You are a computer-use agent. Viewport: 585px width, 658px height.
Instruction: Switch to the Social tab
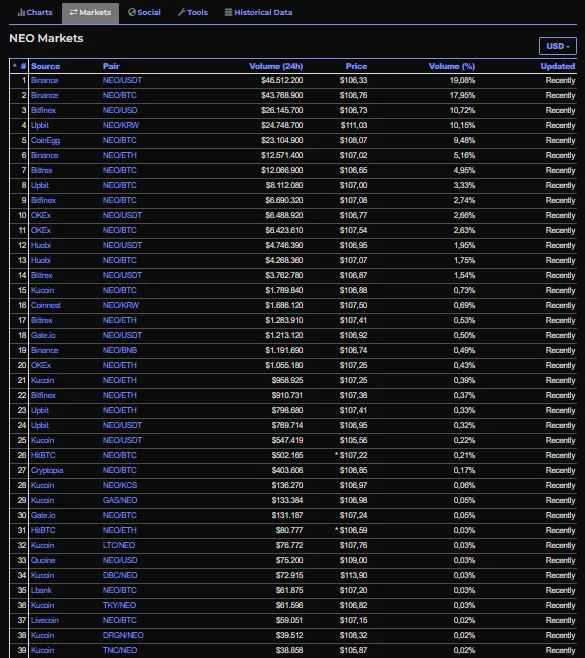[144, 13]
